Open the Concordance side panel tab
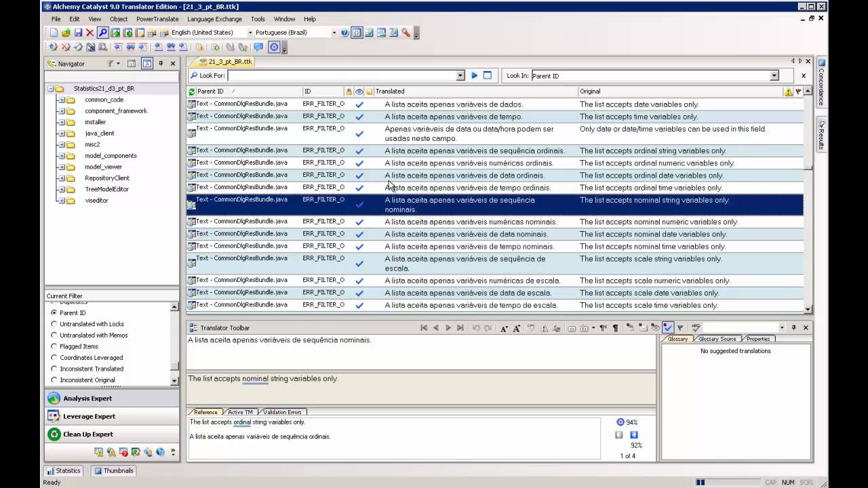 click(821, 83)
